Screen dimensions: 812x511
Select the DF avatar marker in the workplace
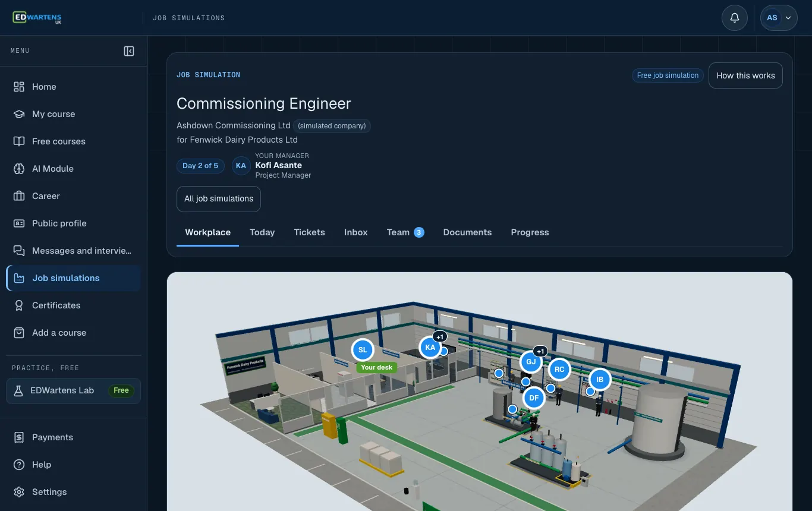(534, 398)
